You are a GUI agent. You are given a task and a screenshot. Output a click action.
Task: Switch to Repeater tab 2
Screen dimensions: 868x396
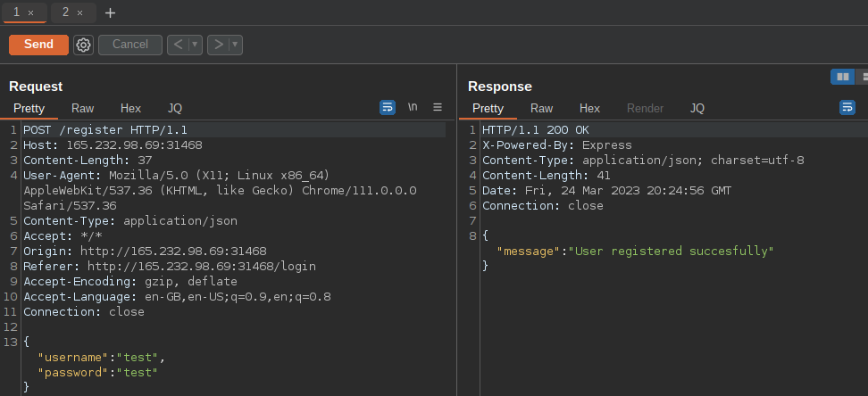(65, 12)
